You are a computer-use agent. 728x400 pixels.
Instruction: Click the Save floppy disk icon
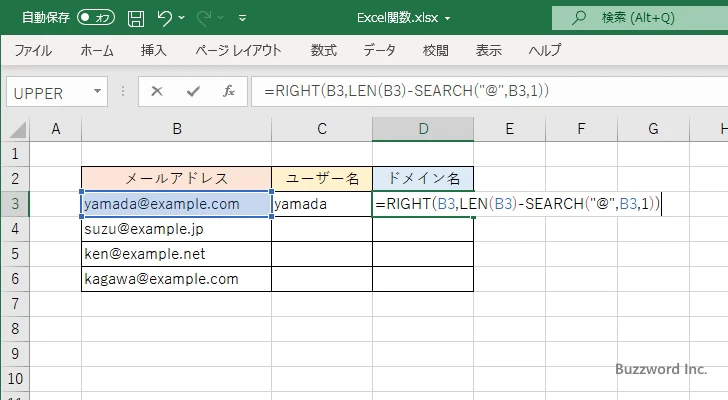[136, 18]
